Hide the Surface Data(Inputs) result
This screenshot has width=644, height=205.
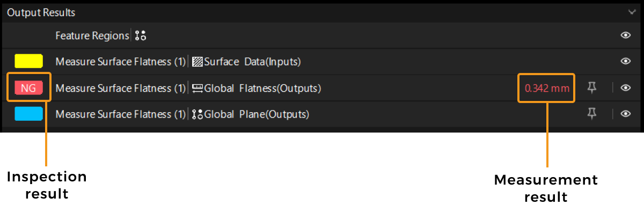click(625, 61)
